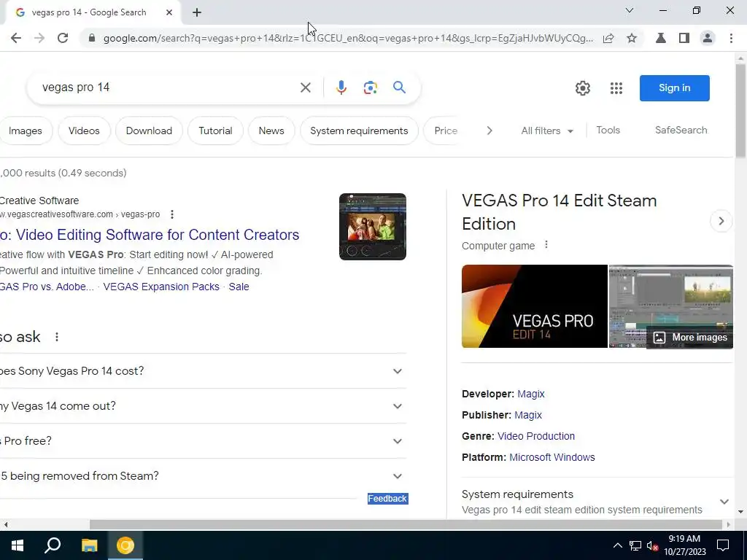Filter results by Images
747x560 pixels.
[x=26, y=131]
